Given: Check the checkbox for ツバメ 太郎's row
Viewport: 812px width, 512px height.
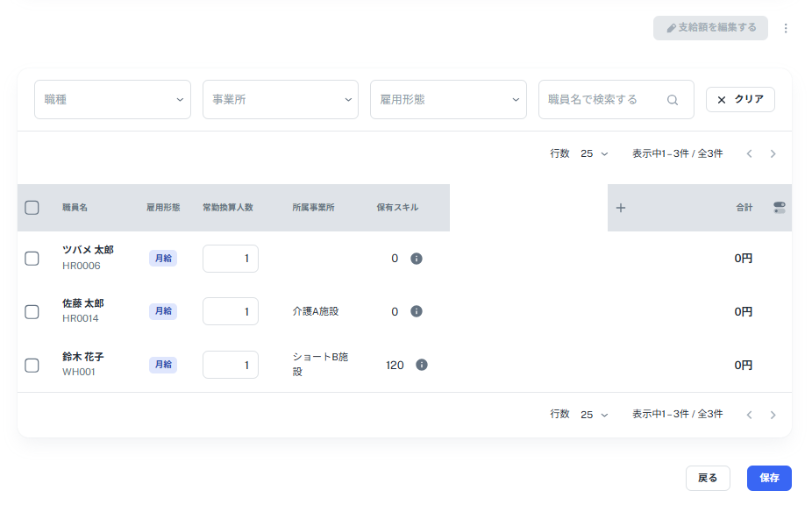Looking at the screenshot, I should [32, 259].
